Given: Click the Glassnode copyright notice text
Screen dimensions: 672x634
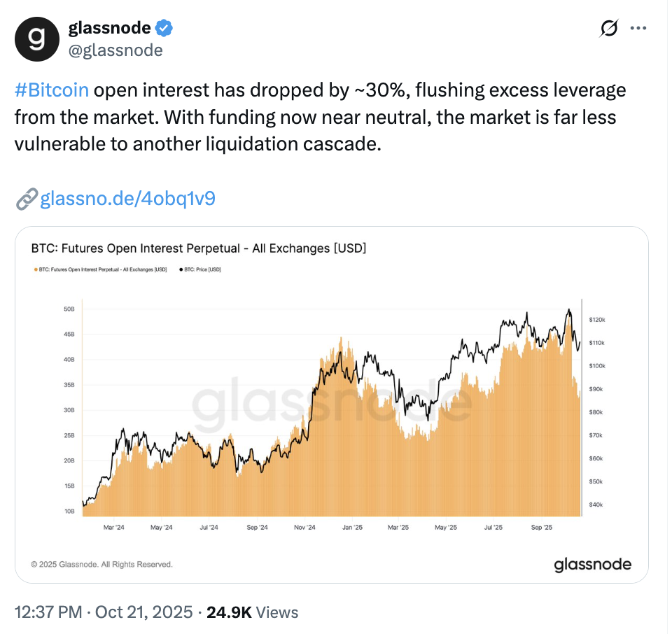Looking at the screenshot, I should pos(101,564).
